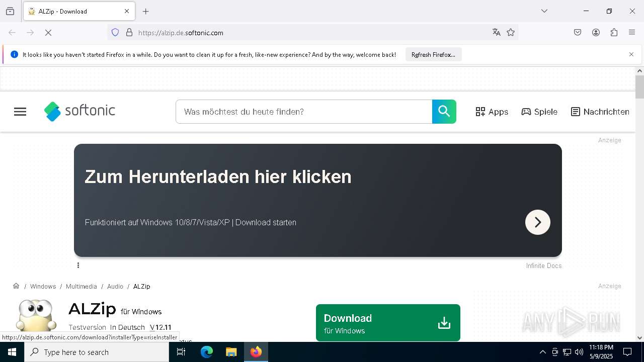This screenshot has width=644, height=362.
Task: Click the taskbar search box
Action: (97, 352)
